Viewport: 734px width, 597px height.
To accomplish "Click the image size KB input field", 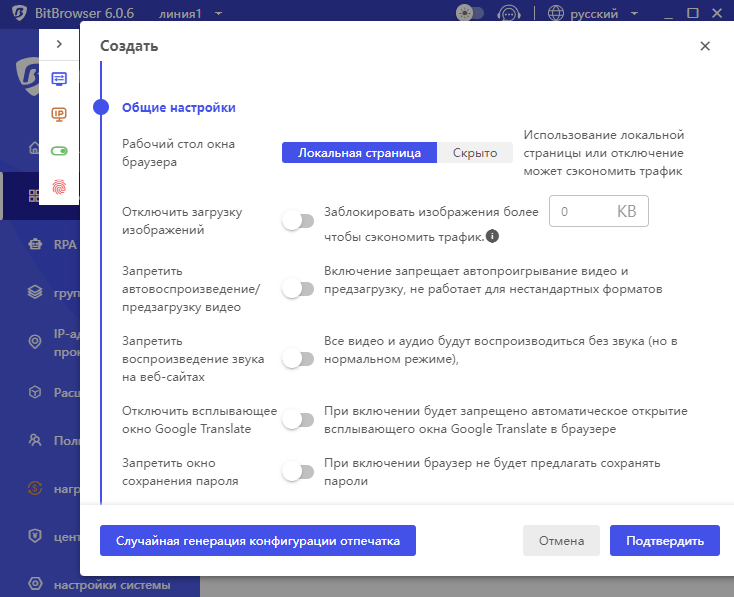I will [599, 211].
